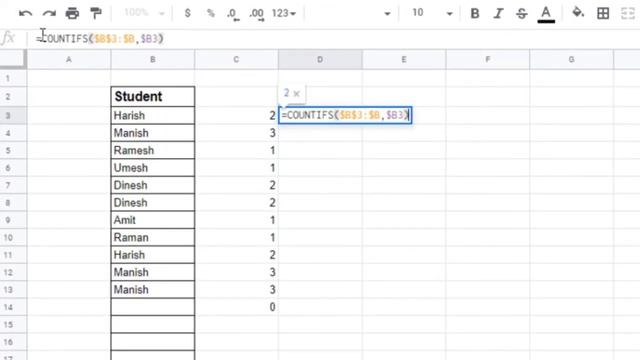This screenshot has width=640, height=360.
Task: Select the Dinesh cell in row 8
Action: pyautogui.click(x=153, y=202)
